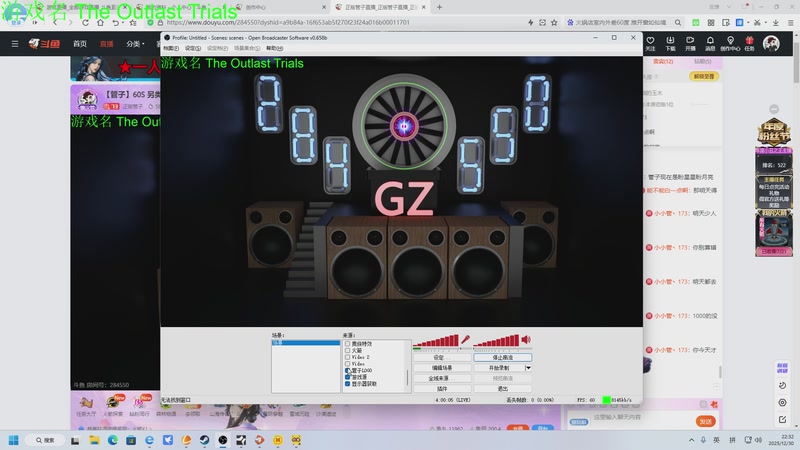Viewport: 800px width, 450px height.
Task: Click the orange 发送 send button in chat
Action: pyautogui.click(x=706, y=421)
